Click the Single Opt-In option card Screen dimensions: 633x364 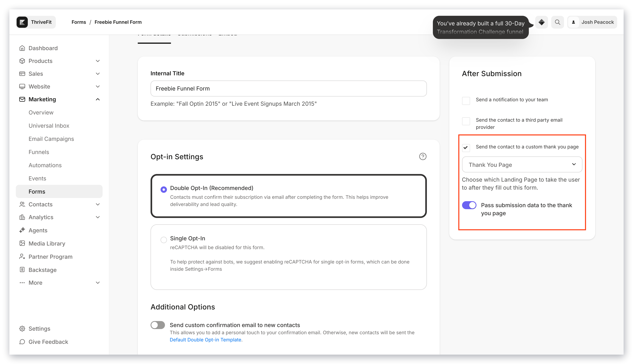289,257
